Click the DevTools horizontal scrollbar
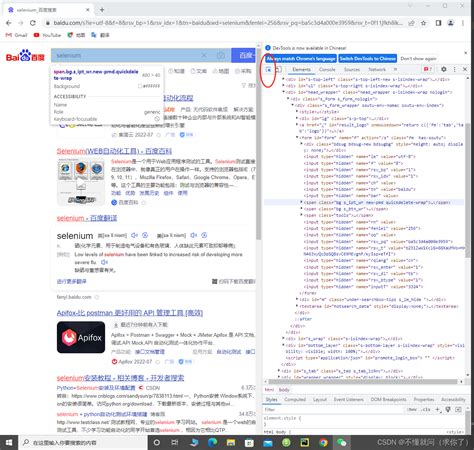The height and width of the screenshot is (450, 474). coord(363,381)
